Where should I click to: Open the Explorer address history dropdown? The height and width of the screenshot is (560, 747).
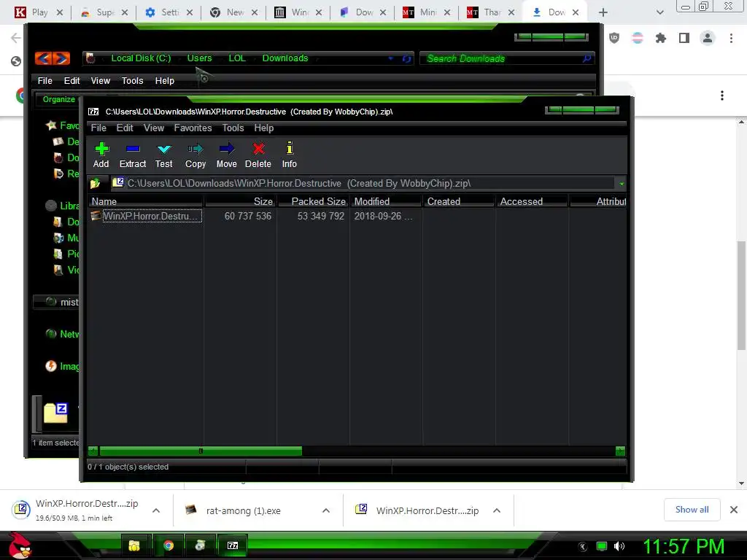tap(391, 58)
